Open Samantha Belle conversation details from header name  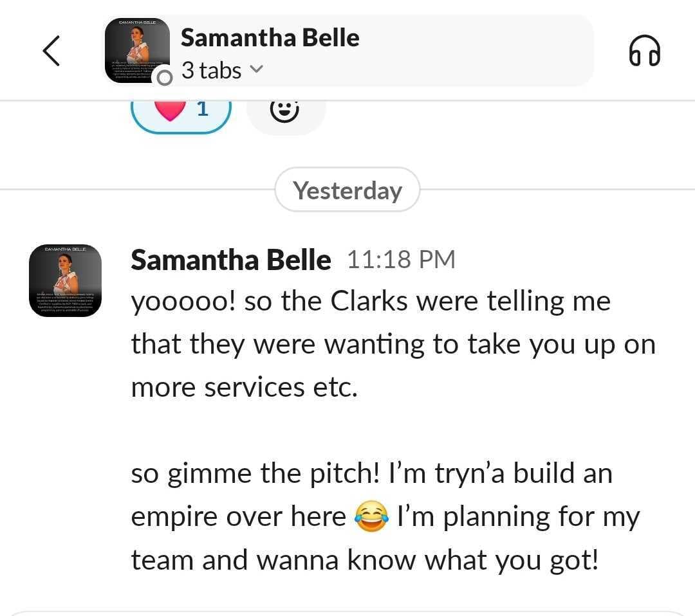point(270,38)
